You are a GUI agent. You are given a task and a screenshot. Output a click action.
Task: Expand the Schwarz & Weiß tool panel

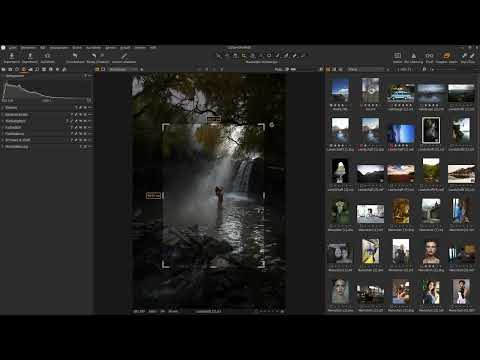click(17, 140)
